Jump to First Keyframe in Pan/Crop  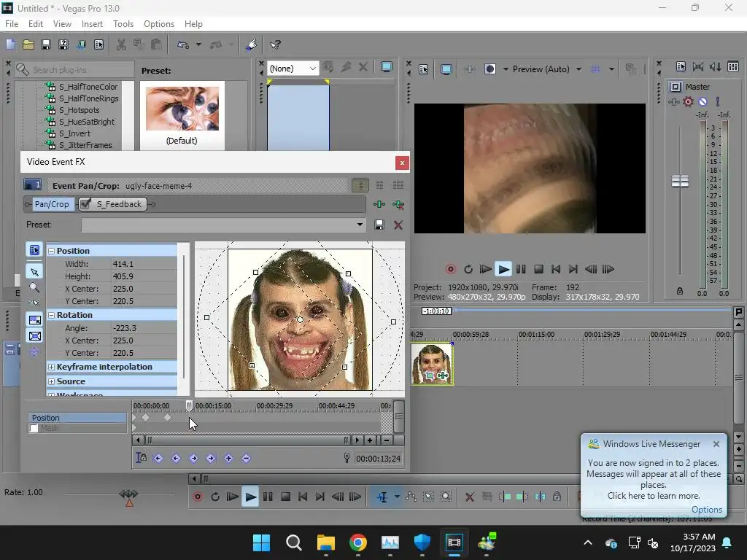pyautogui.click(x=158, y=458)
